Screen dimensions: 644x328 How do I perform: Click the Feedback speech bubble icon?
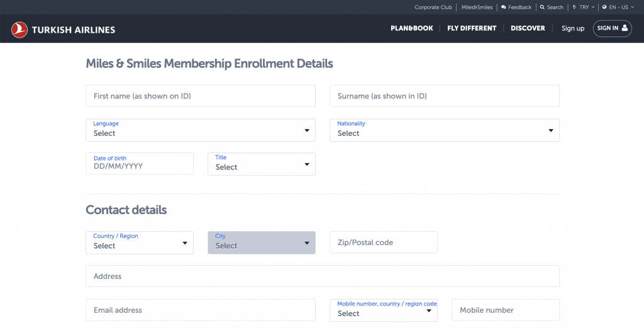tap(504, 8)
